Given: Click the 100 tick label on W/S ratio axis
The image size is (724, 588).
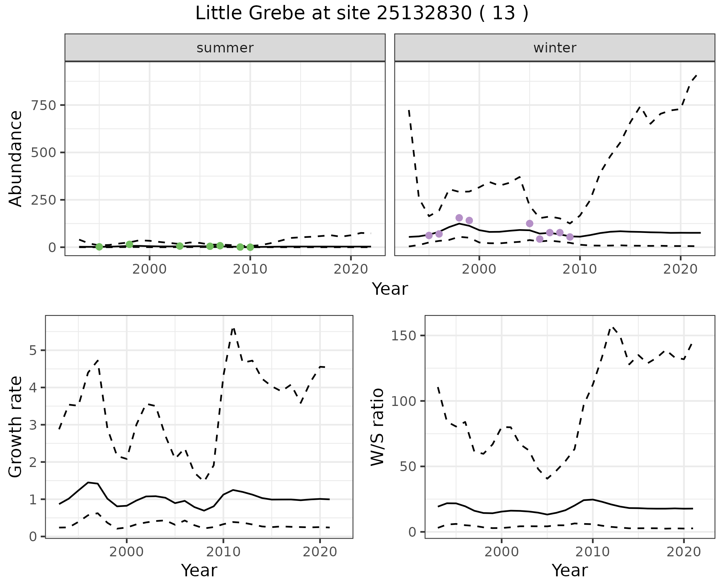Looking at the screenshot, I should point(403,401).
